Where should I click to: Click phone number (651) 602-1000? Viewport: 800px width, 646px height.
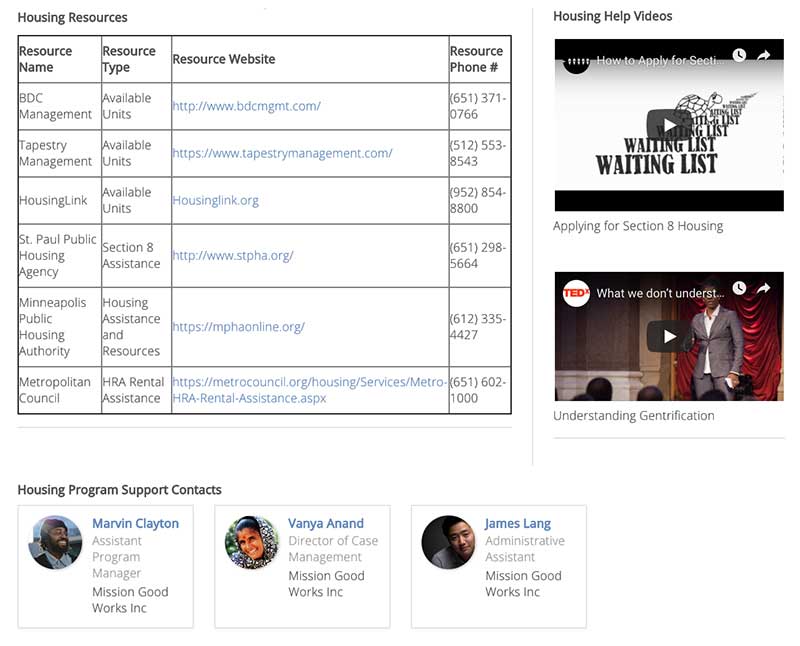478,390
